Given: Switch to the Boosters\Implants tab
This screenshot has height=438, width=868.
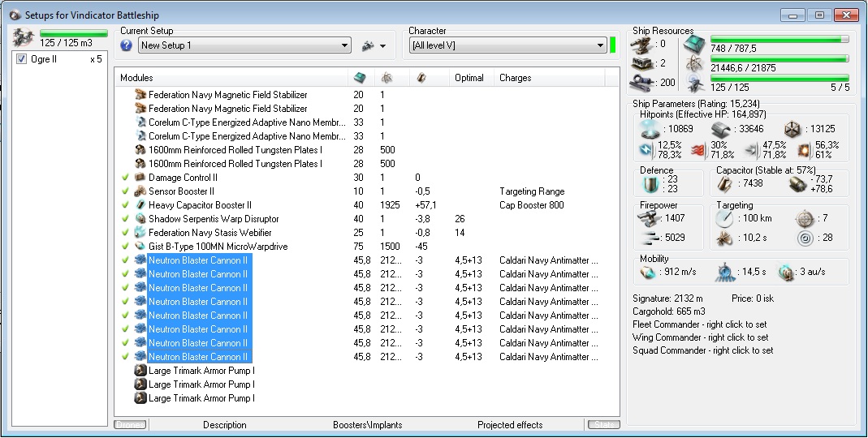Looking at the screenshot, I should pyautogui.click(x=366, y=425).
